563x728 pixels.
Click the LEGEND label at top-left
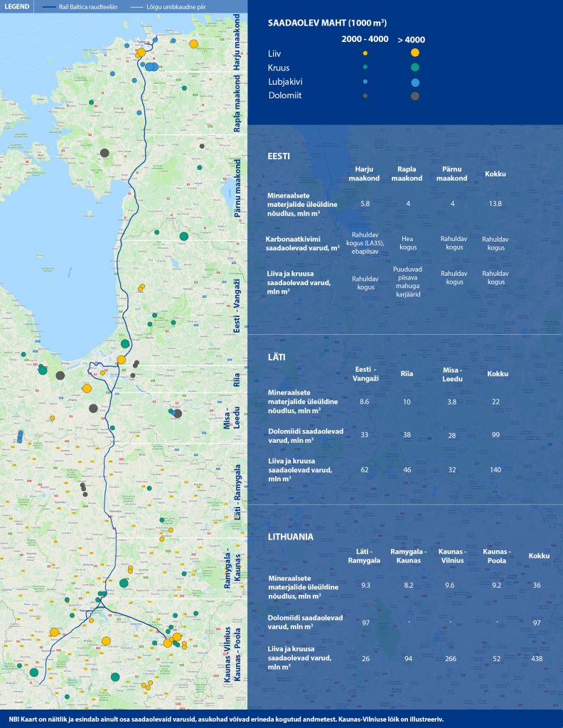tap(17, 6)
